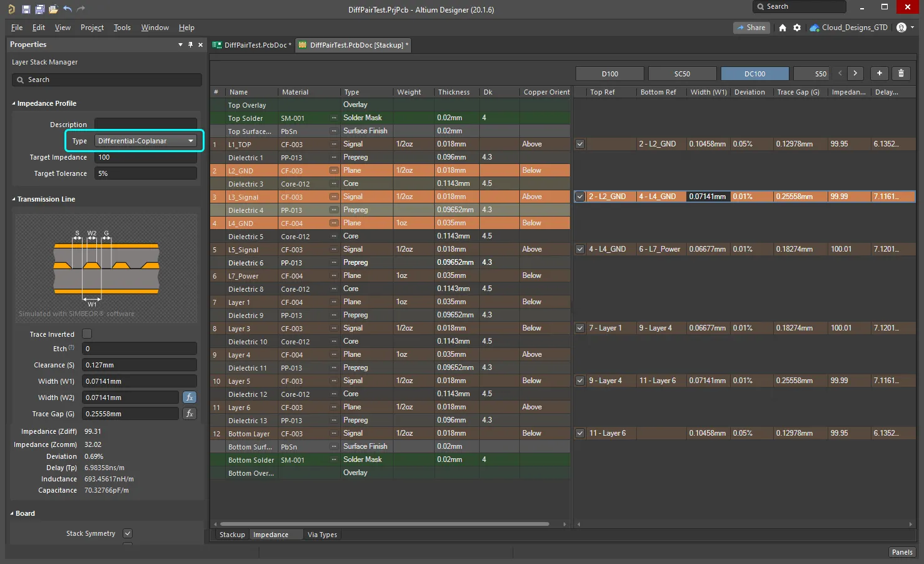The image size is (924, 564).
Task: Open the settings gear icon
Action: click(797, 28)
